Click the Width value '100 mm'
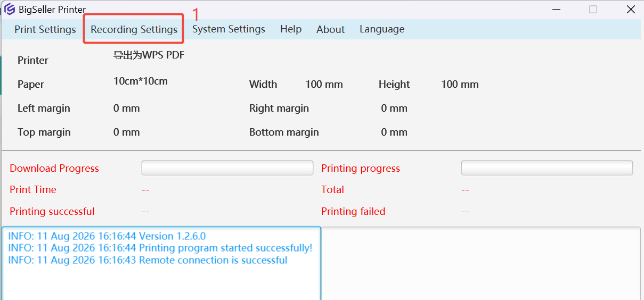This screenshot has height=300, width=644. click(324, 84)
